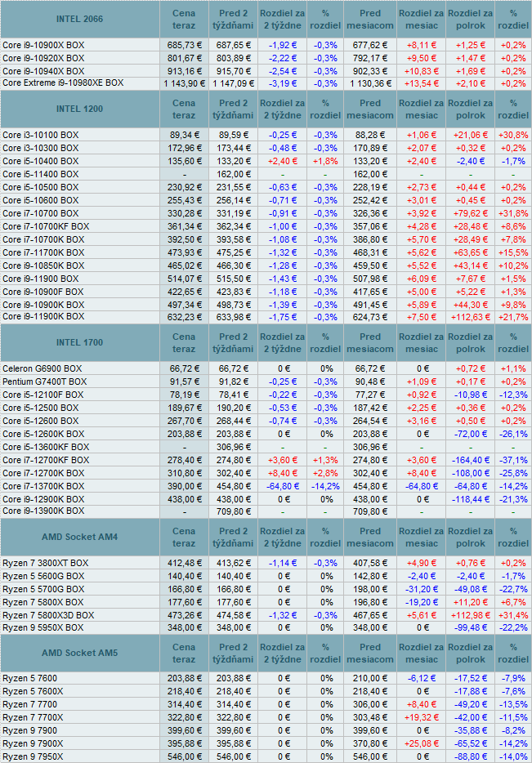Click the AMD Socket AM5 section header
This screenshot has height=763, width=532.
click(x=79, y=653)
